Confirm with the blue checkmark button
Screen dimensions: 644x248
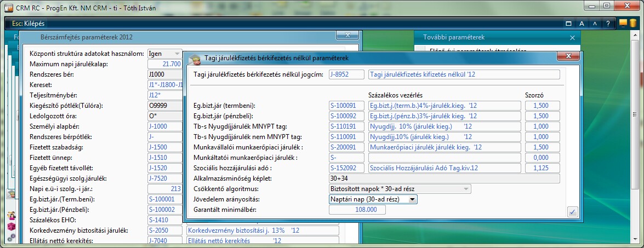[x=572, y=212]
